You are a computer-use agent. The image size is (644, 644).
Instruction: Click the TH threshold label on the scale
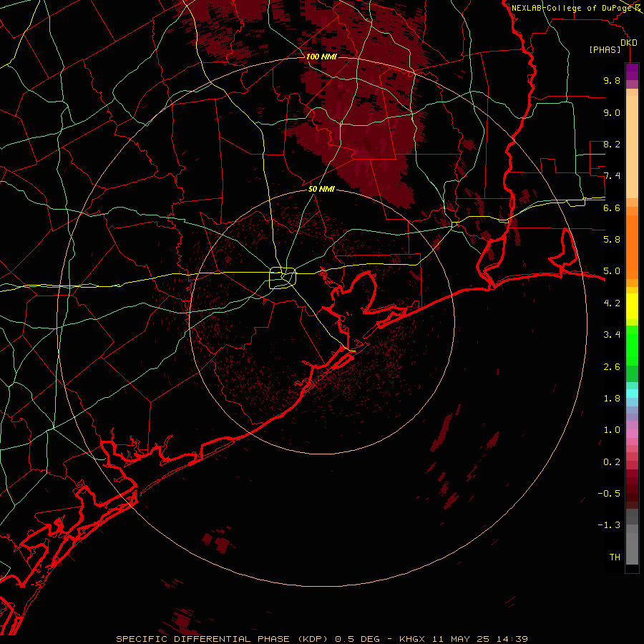click(615, 557)
